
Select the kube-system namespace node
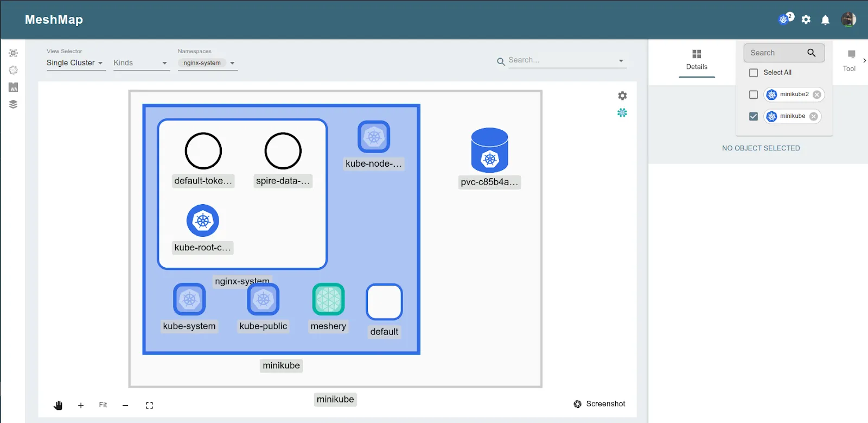(x=189, y=299)
